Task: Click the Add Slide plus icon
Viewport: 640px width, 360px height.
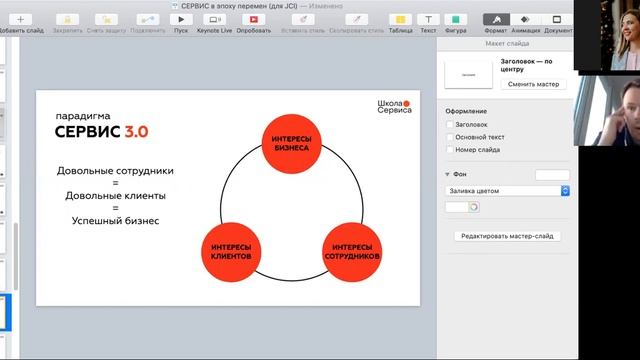Action: coord(20,19)
